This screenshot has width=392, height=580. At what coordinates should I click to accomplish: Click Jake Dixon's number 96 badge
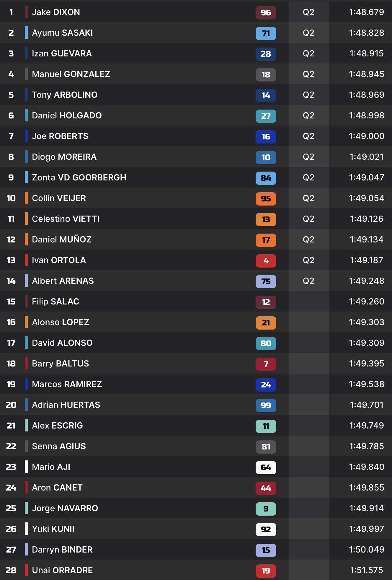(x=266, y=13)
